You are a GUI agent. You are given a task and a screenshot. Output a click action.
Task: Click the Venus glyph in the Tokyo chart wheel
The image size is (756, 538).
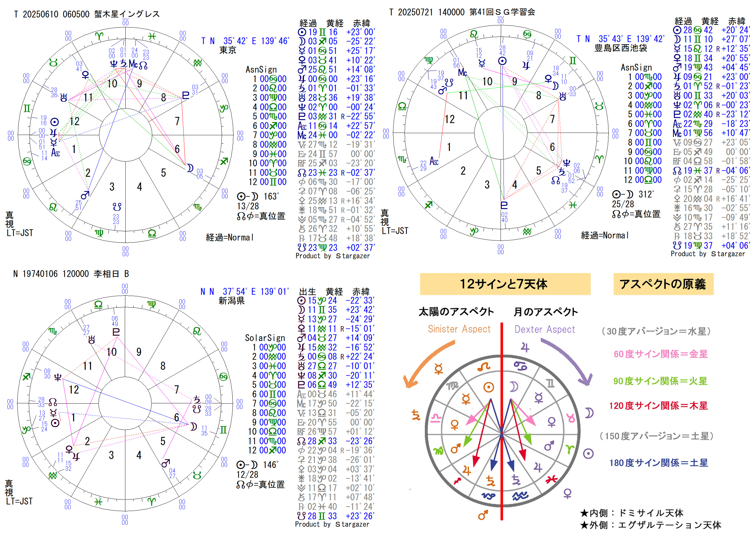(85, 75)
